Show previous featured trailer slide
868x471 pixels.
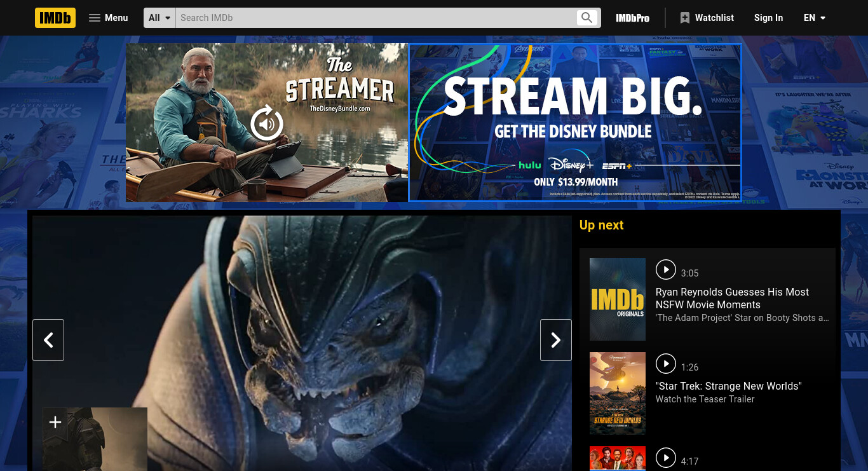point(48,340)
